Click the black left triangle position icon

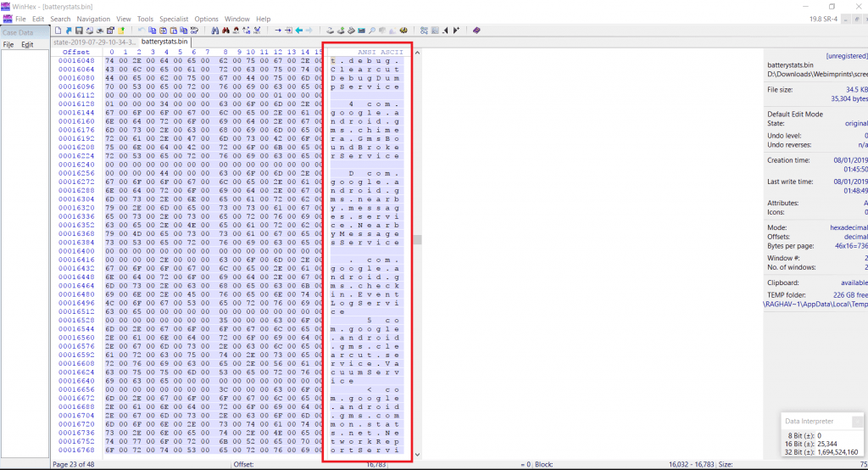[445, 31]
